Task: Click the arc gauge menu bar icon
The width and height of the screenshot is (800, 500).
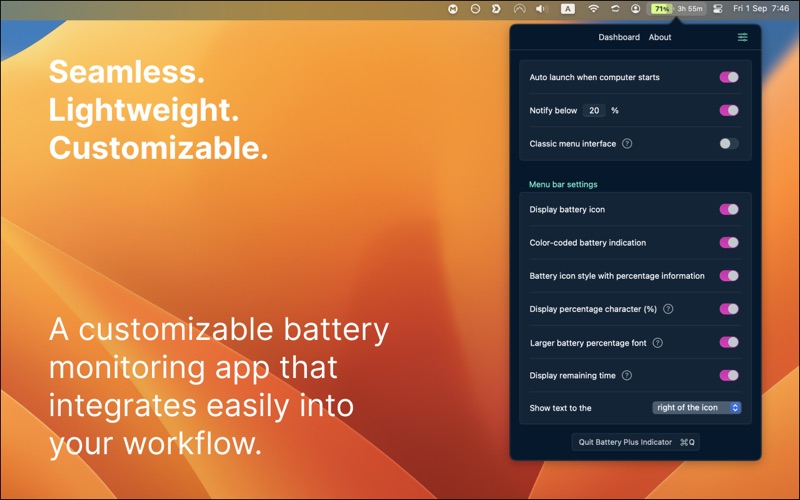Action: click(x=519, y=9)
